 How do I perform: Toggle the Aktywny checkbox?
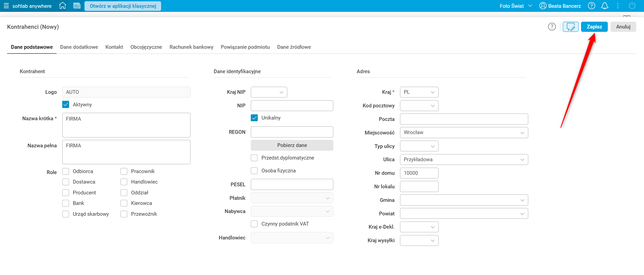pos(66,105)
